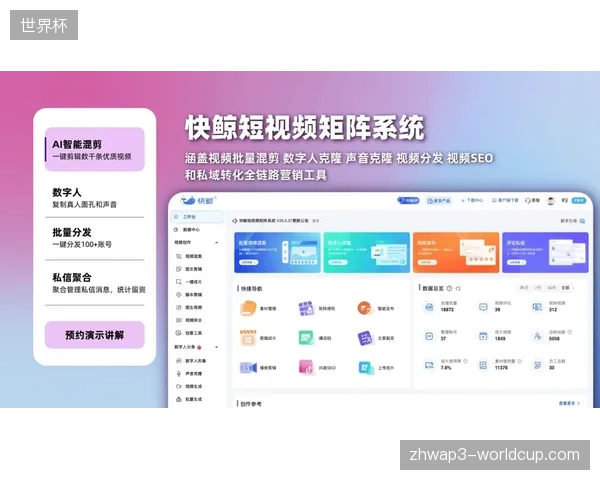Switch data overview to 7天
Image resolution: width=600 pixels, height=480 pixels.
coord(538,287)
